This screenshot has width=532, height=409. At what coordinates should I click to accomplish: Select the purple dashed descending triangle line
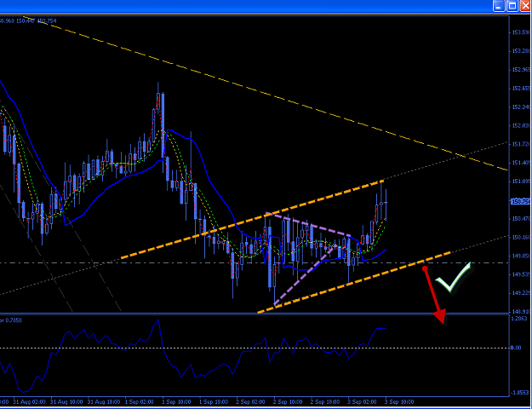tap(309, 224)
